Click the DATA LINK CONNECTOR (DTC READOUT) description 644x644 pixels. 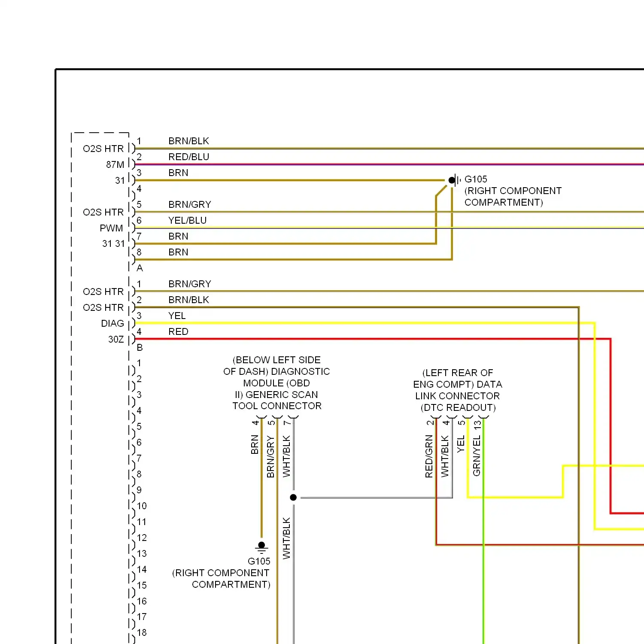[458, 390]
